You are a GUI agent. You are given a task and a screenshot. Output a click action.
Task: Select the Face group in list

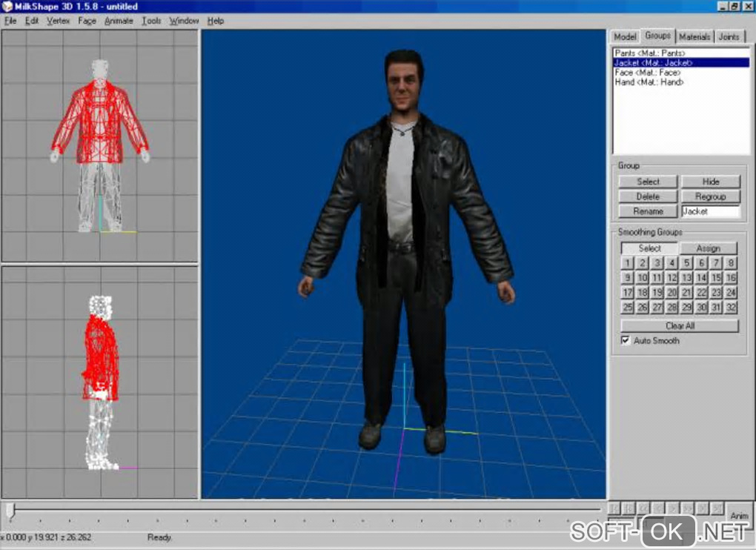click(681, 73)
